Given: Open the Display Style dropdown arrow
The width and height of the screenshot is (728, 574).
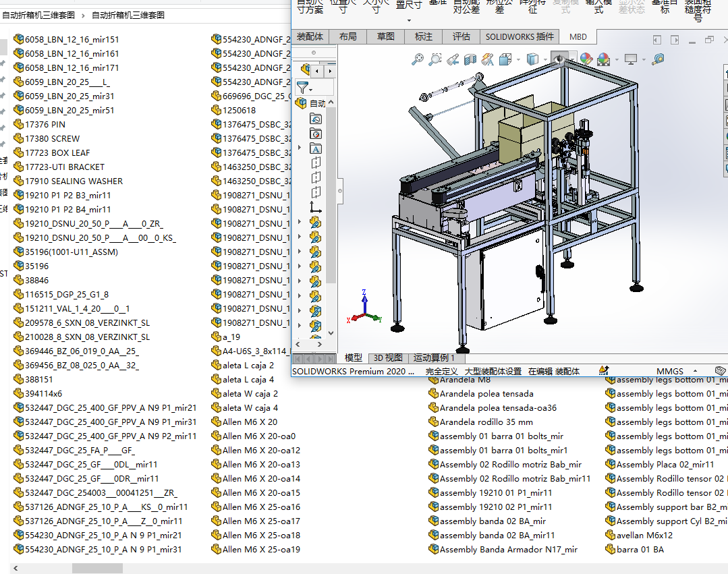Looking at the screenshot, I should tap(544, 60).
